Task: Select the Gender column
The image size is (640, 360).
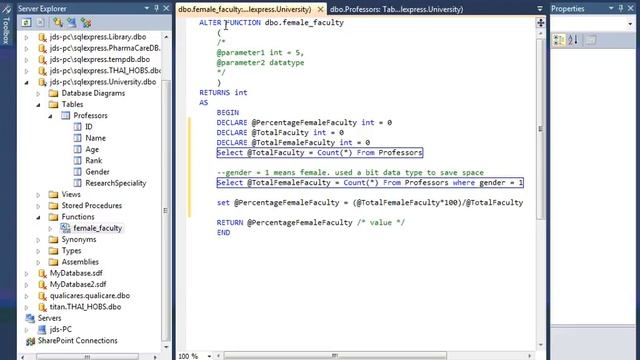Action: (97, 172)
